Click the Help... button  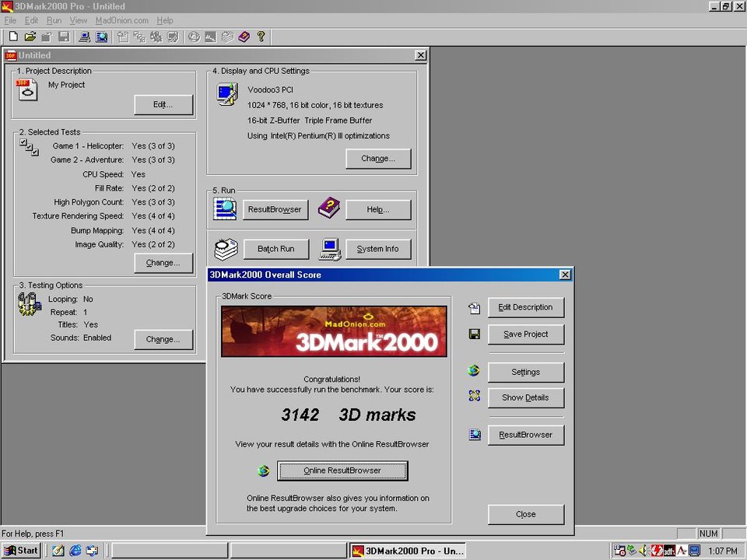click(x=378, y=209)
